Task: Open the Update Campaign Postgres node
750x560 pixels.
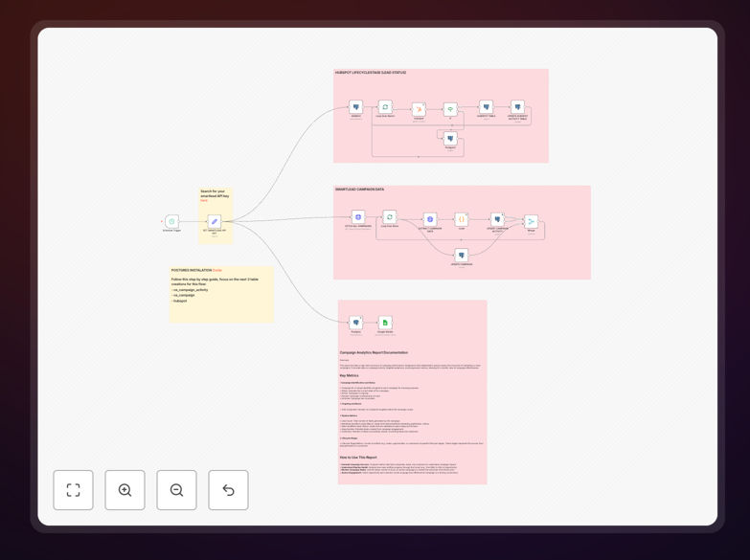Action: click(461, 256)
